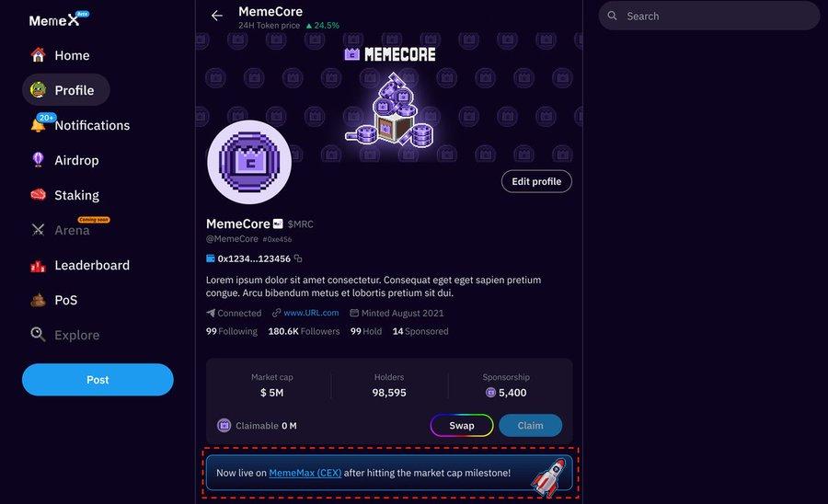The width and height of the screenshot is (828, 504).
Task: Click the Home house icon
Action: tap(38, 55)
